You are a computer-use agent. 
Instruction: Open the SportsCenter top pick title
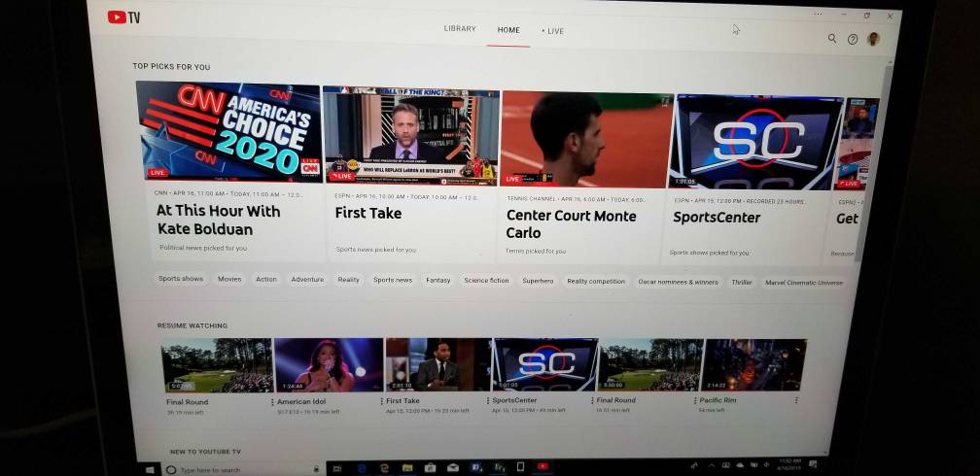pos(717,218)
